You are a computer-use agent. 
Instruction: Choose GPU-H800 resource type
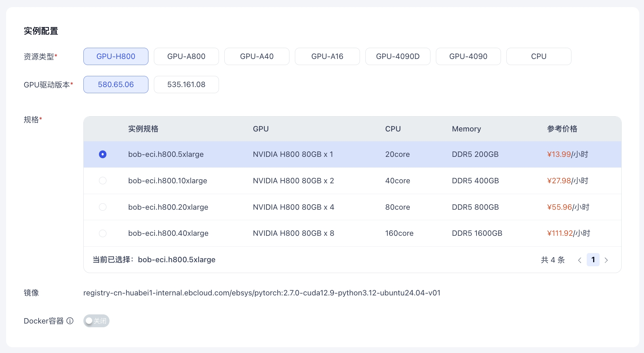pos(116,57)
